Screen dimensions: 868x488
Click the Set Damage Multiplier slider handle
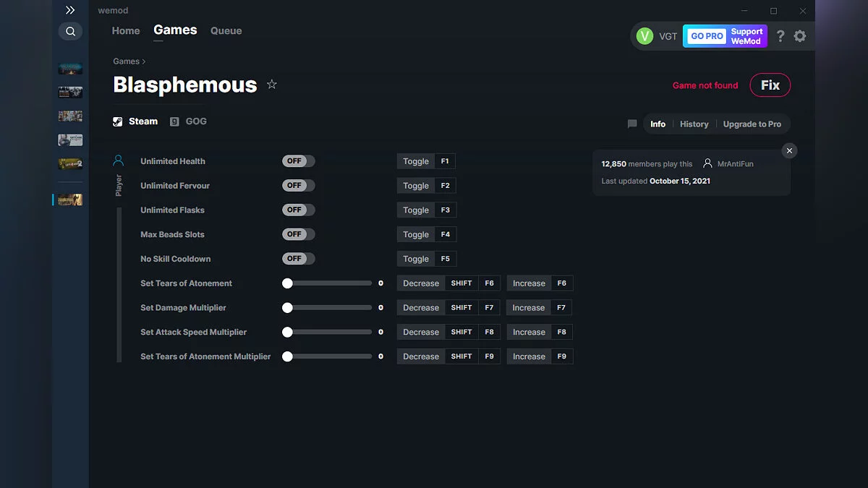point(287,308)
